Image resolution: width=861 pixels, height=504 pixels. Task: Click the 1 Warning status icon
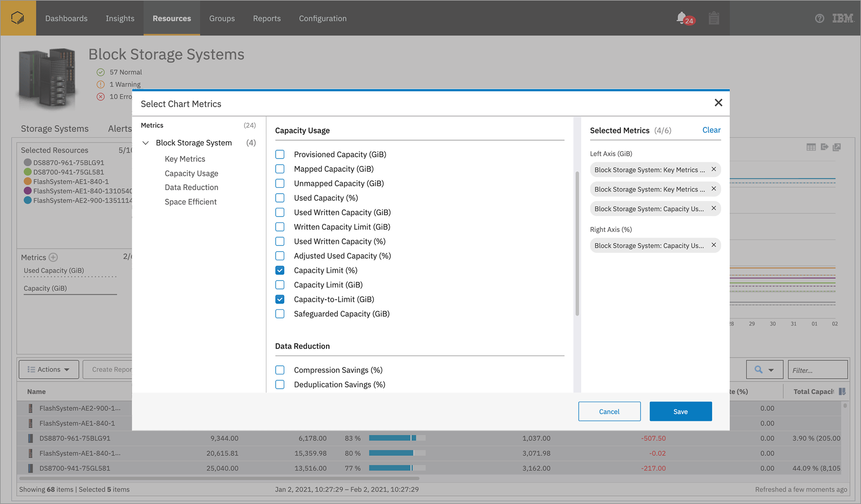(100, 84)
